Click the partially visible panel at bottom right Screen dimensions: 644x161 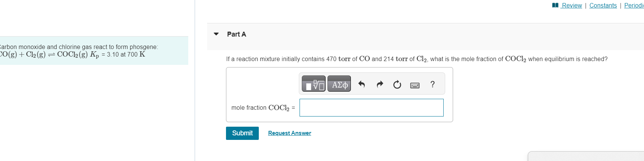pyautogui.click(x=586, y=156)
